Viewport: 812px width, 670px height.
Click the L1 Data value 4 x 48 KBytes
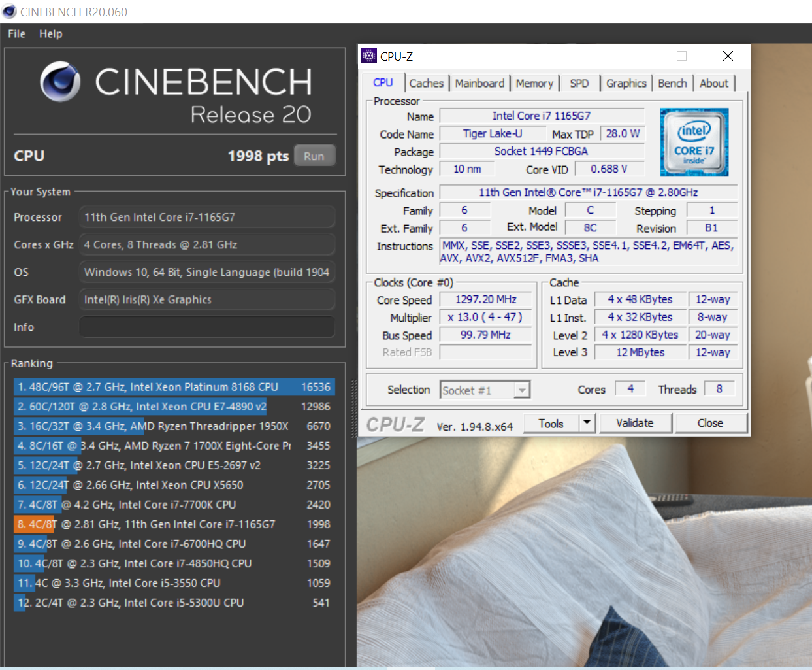pos(640,299)
